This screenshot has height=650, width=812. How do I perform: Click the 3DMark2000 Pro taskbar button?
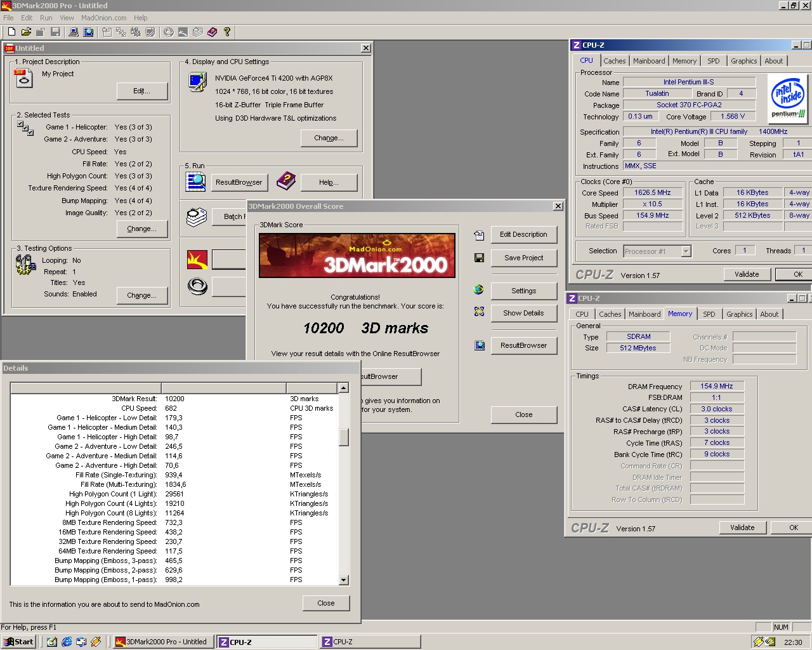[162, 642]
